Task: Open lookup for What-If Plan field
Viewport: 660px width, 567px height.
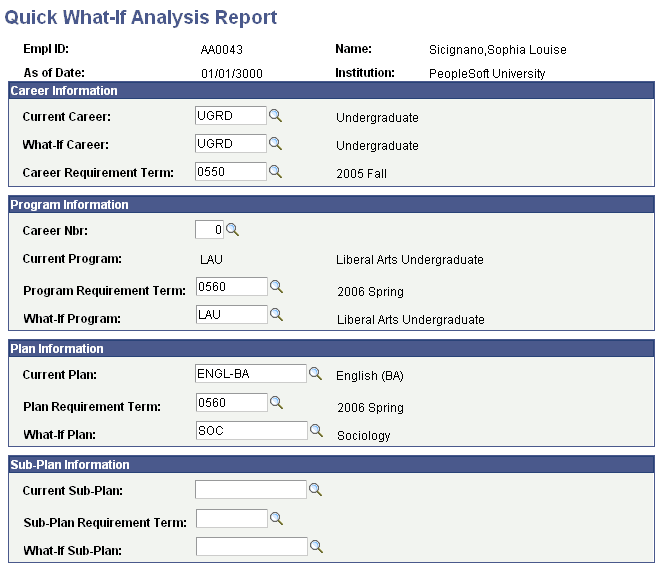Action: coord(316,431)
